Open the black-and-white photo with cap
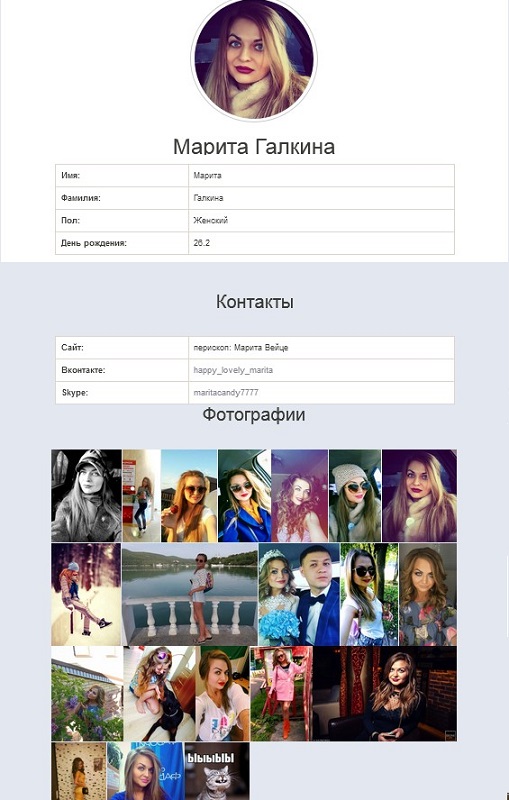The height and width of the screenshot is (800, 509). tap(86, 495)
